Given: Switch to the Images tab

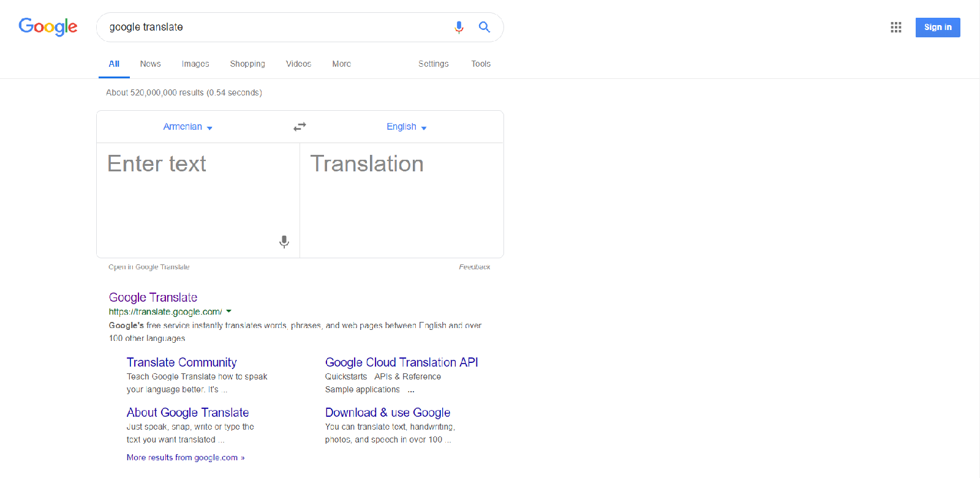Looking at the screenshot, I should (x=195, y=64).
